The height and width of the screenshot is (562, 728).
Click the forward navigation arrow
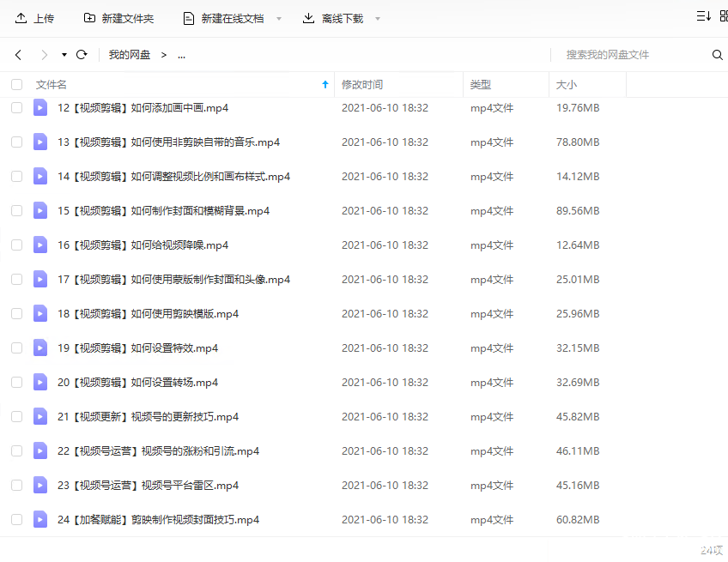point(45,55)
